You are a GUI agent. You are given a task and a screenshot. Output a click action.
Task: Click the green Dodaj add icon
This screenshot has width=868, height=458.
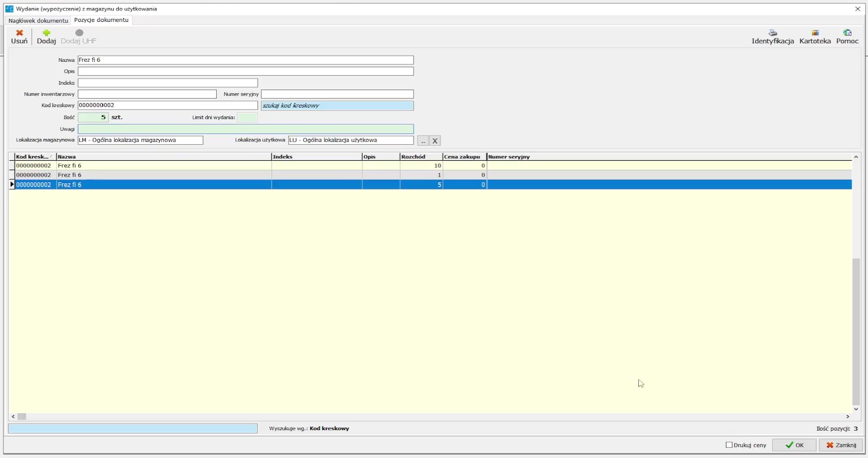[x=46, y=33]
